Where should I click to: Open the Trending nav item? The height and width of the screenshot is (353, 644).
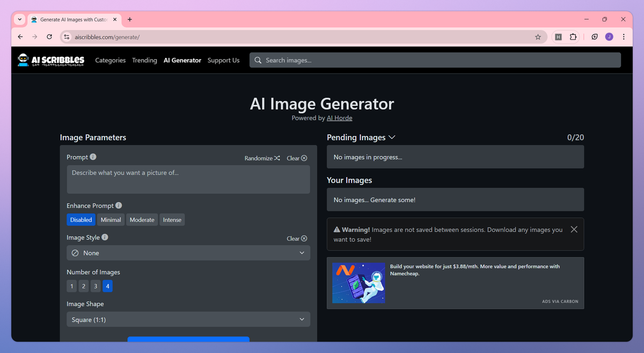144,60
